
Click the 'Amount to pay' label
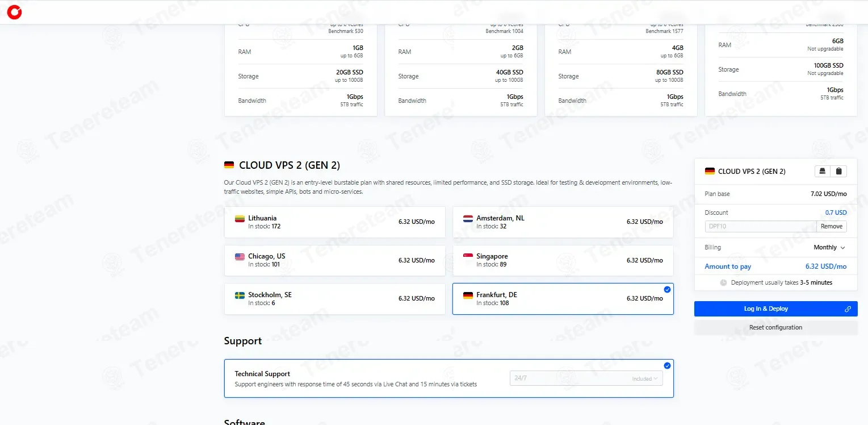click(x=728, y=266)
